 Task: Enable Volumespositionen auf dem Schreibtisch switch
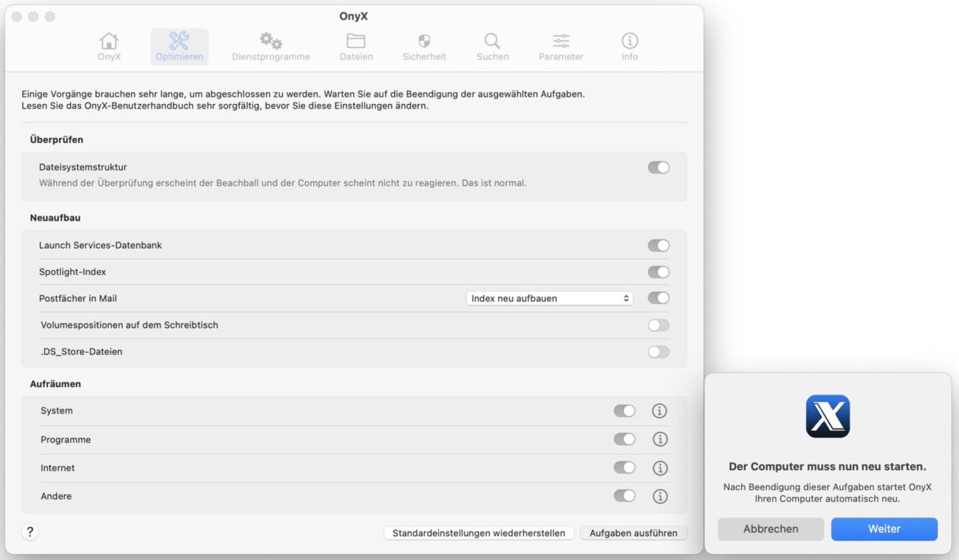click(659, 325)
